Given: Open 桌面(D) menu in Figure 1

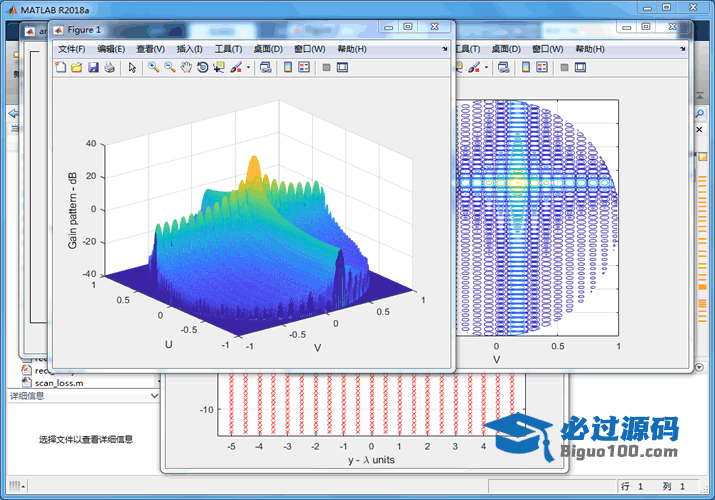Looking at the screenshot, I should click(x=268, y=49).
